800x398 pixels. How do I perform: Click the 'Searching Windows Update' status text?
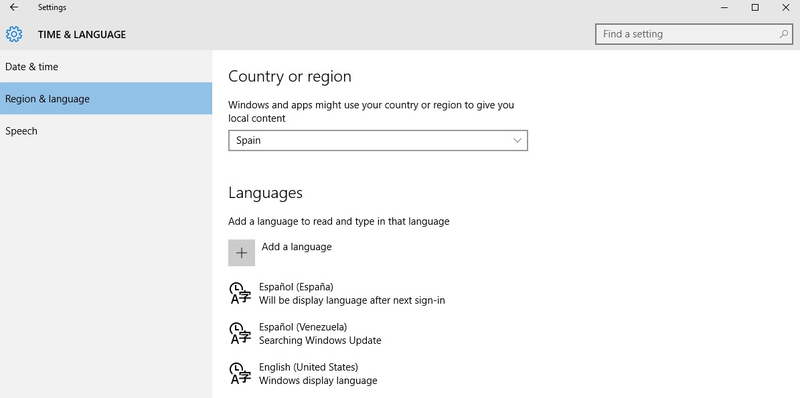point(320,340)
